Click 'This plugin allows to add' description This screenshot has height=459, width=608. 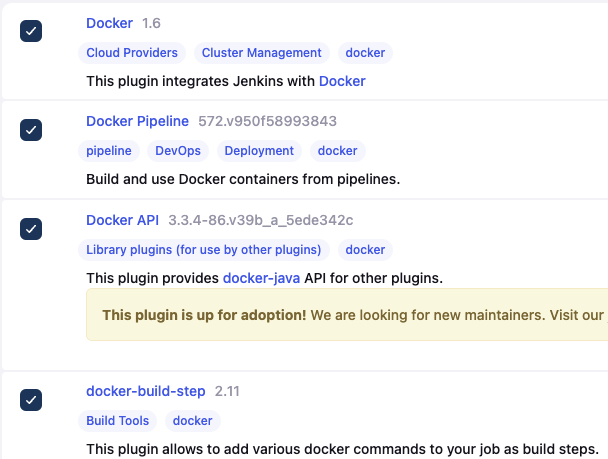[x=343, y=449]
